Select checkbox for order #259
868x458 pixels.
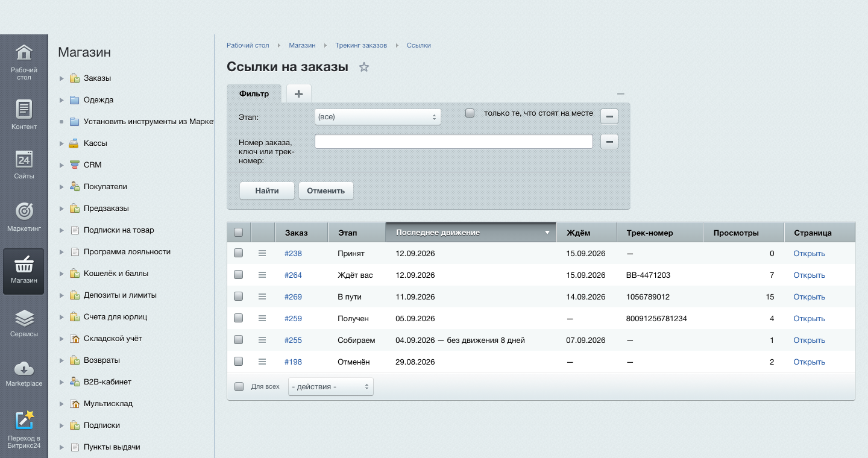pos(238,318)
